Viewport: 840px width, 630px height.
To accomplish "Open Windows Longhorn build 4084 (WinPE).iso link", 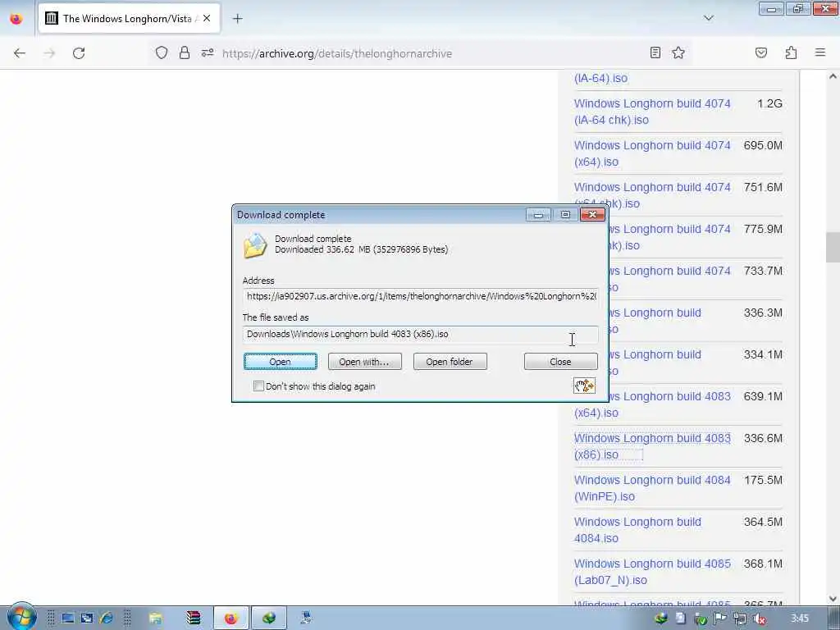I will pos(652,488).
